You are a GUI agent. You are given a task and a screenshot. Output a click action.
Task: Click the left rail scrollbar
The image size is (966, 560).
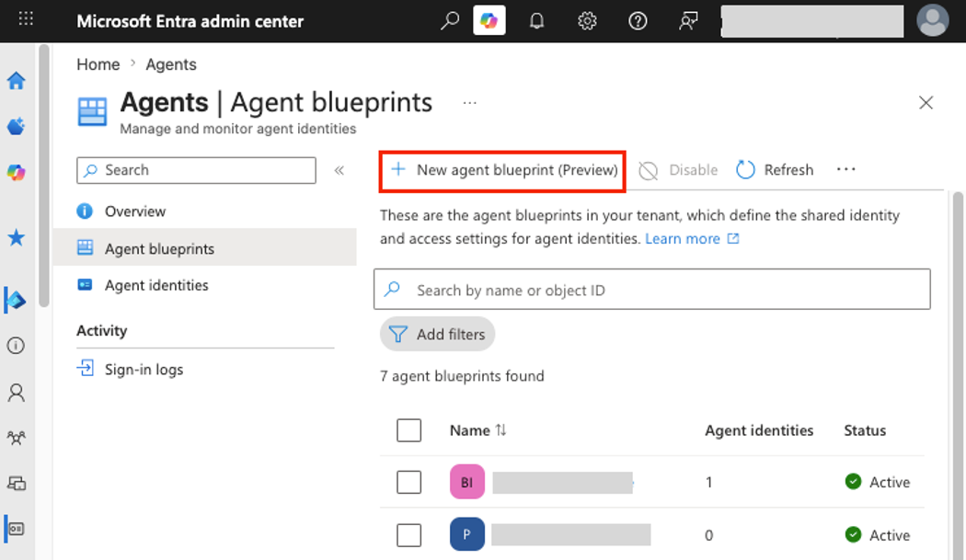click(43, 175)
